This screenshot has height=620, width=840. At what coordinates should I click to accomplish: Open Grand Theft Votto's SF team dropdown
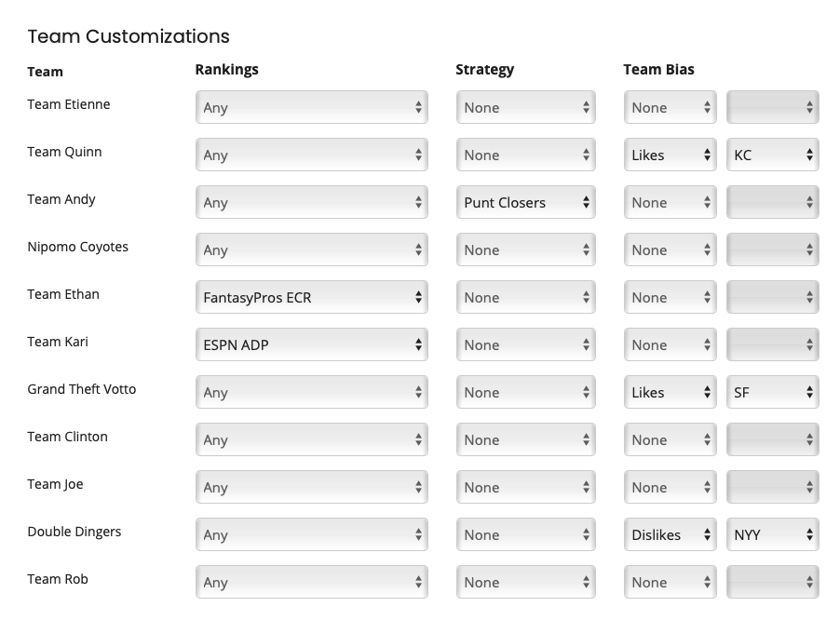(772, 392)
